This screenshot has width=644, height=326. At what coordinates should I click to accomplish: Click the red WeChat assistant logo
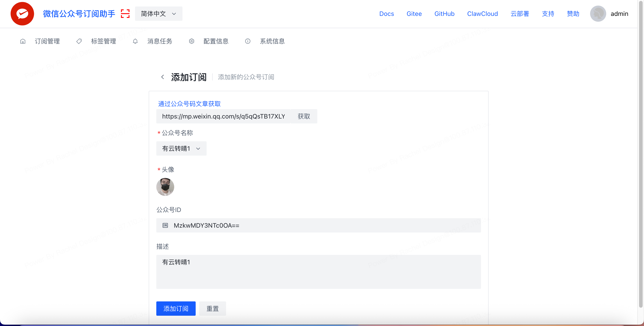tap(22, 14)
